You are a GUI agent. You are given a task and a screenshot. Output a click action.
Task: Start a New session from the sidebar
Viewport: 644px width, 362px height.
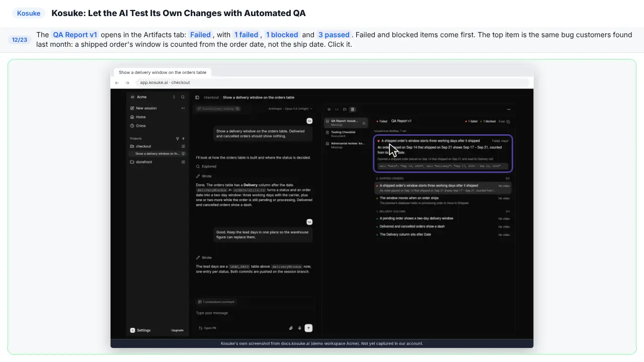(157, 108)
